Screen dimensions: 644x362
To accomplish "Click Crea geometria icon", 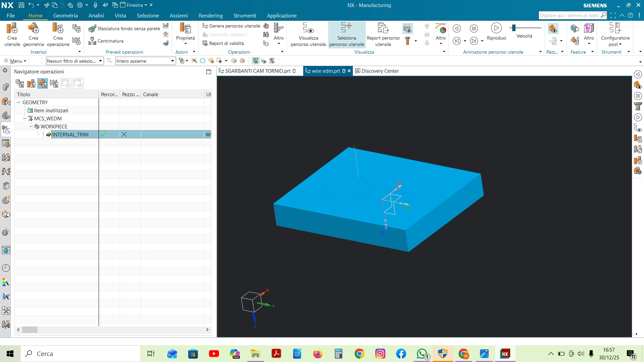I will point(33,29).
